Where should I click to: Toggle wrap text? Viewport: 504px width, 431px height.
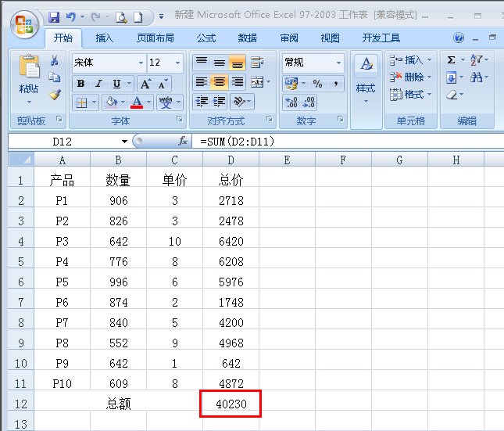pyautogui.click(x=257, y=62)
